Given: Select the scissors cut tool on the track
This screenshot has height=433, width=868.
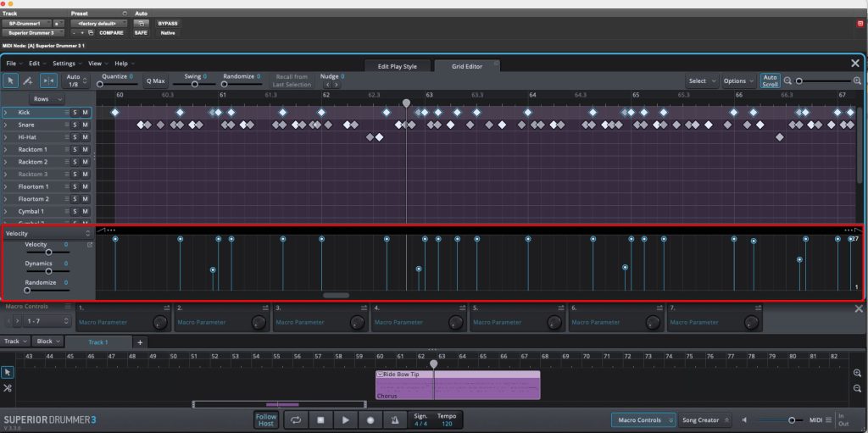Looking at the screenshot, I should pos(8,388).
